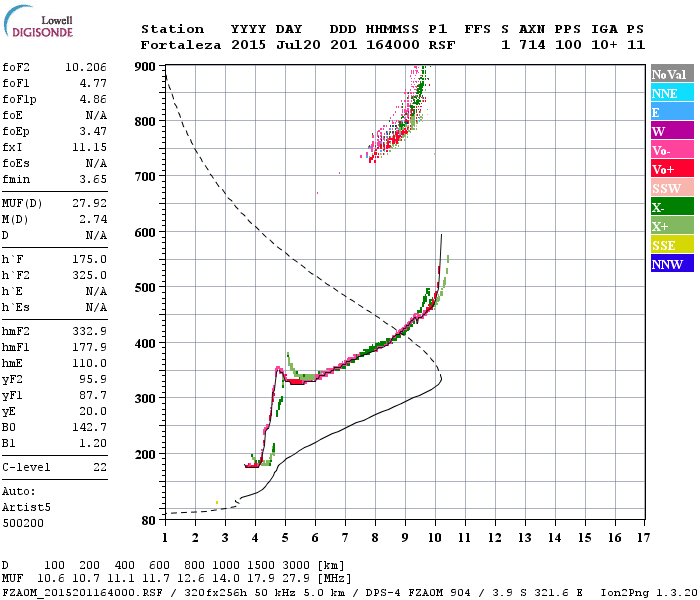
Task: Click the 900 km y-axis label
Action: 145,67
